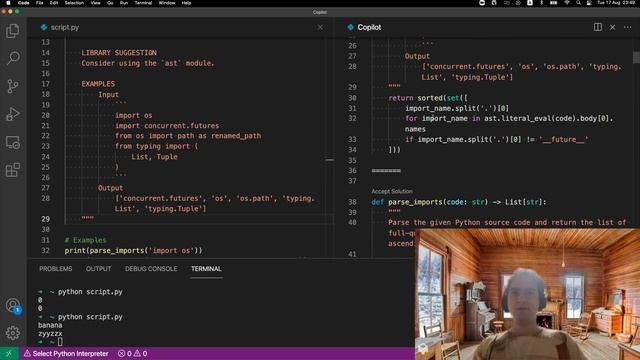Open the Run menu
This screenshot has width=640, height=360.
[x=124, y=3]
